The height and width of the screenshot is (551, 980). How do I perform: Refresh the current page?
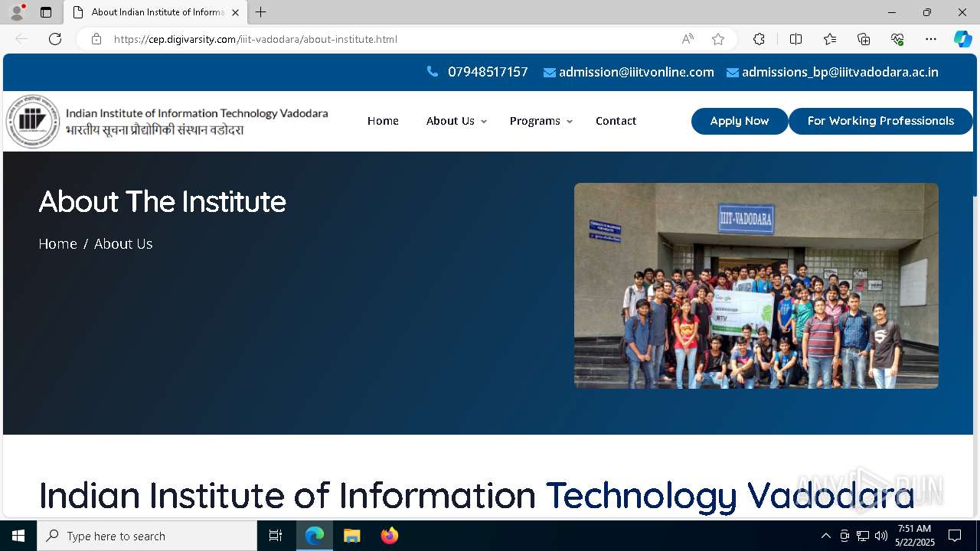click(55, 39)
